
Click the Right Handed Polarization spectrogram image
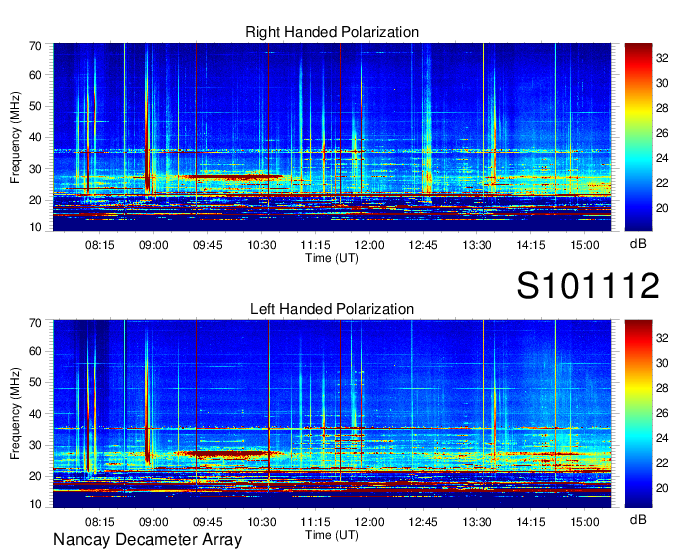332,137
